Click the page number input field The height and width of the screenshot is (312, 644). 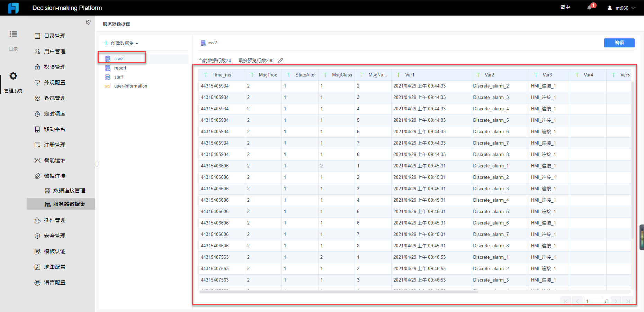click(x=593, y=301)
